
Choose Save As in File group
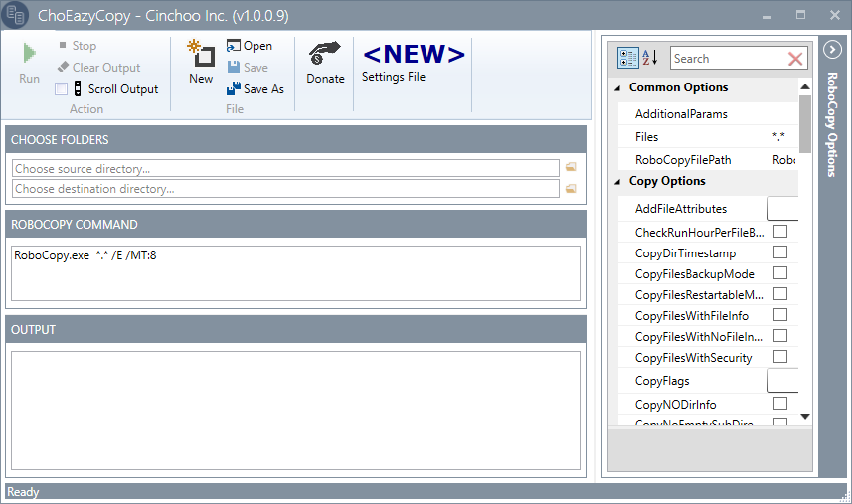coord(256,89)
